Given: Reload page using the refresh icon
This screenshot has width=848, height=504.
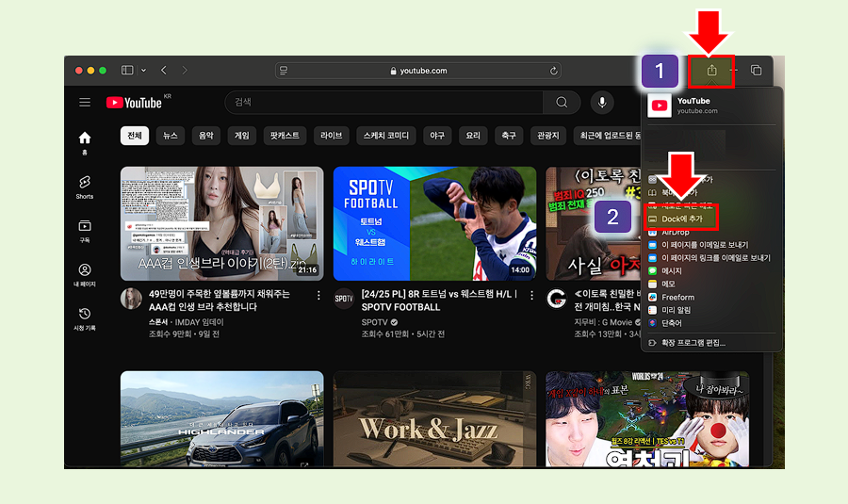Looking at the screenshot, I should click(x=553, y=71).
